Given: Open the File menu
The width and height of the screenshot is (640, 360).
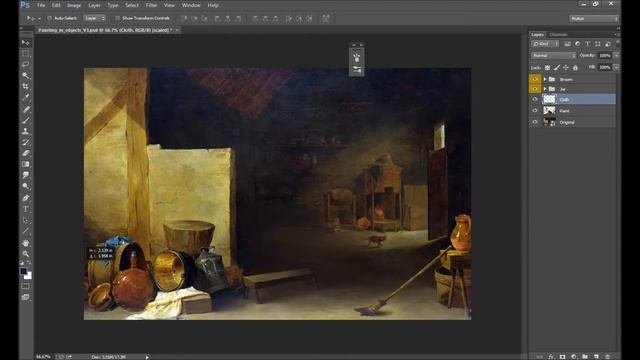Looking at the screenshot, I should (x=41, y=5).
